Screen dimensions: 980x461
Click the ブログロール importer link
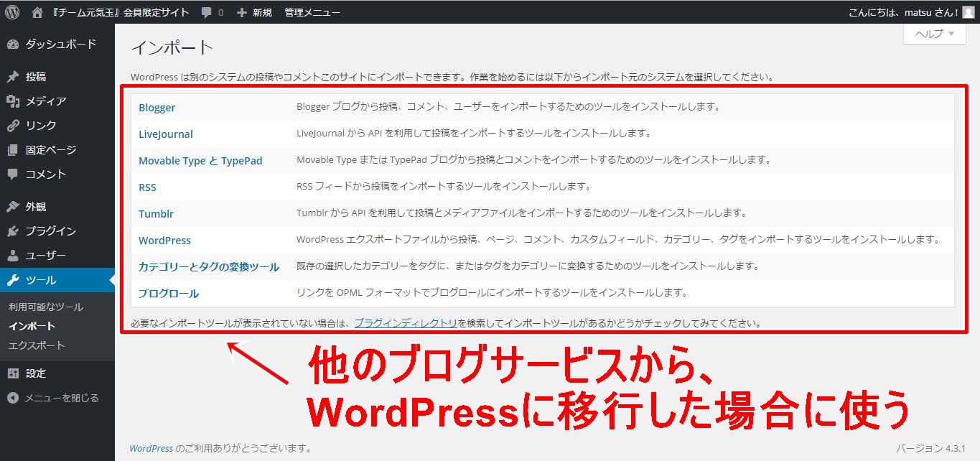169,293
